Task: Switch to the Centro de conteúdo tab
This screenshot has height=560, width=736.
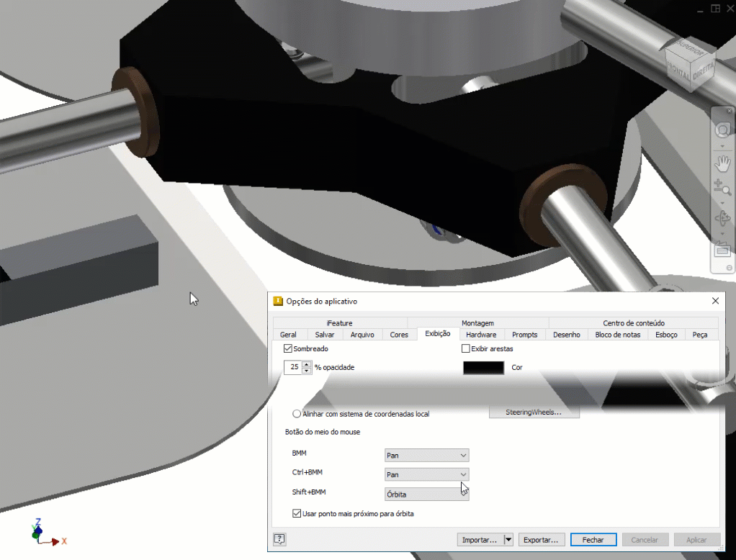Action: [x=634, y=323]
